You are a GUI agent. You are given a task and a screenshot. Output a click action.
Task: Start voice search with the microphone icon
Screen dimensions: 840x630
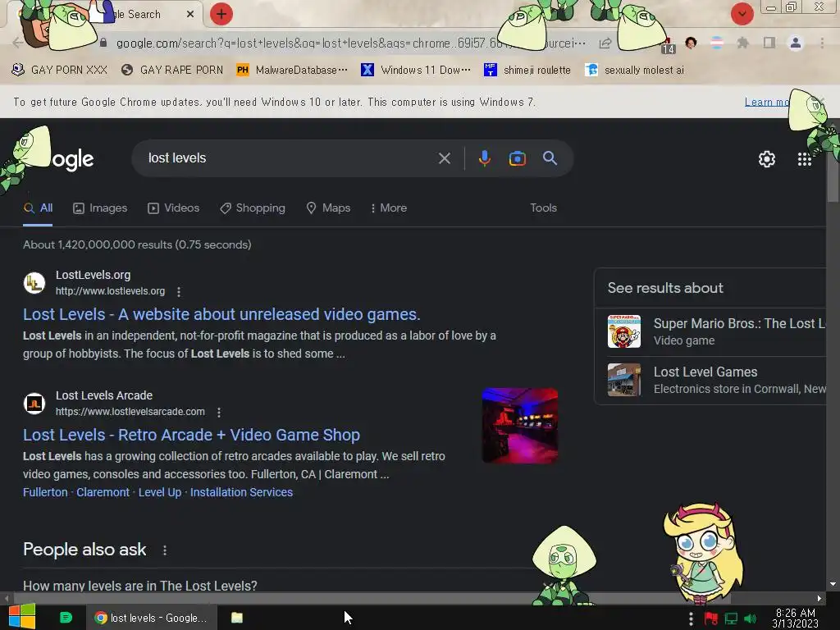(x=485, y=158)
